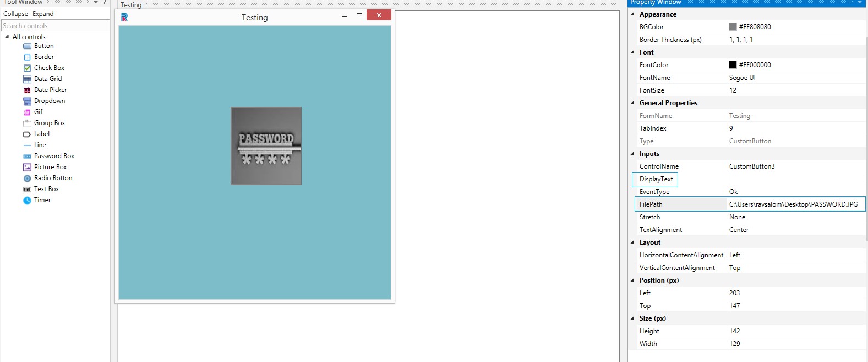The height and width of the screenshot is (362, 868).
Task: Select the Dropdown control icon
Action: coord(27,101)
